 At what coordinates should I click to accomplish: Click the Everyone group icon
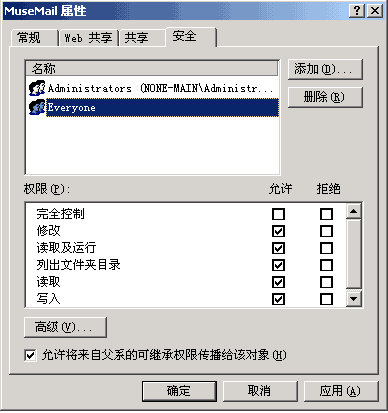tap(37, 107)
